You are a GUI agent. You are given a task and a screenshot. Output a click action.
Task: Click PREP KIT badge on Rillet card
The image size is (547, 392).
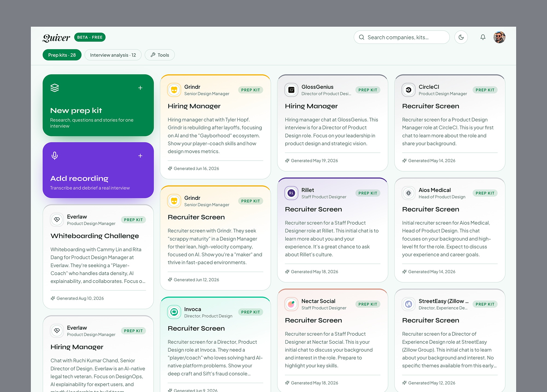368,193
